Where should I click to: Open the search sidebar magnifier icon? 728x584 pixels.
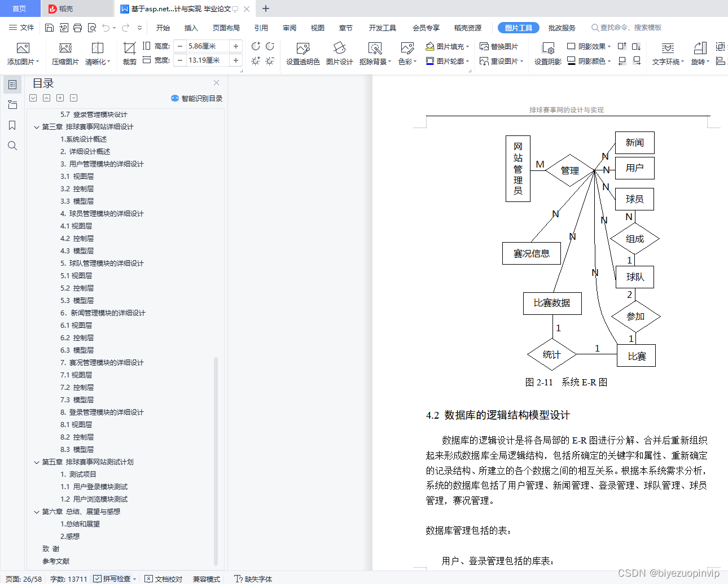(12, 146)
